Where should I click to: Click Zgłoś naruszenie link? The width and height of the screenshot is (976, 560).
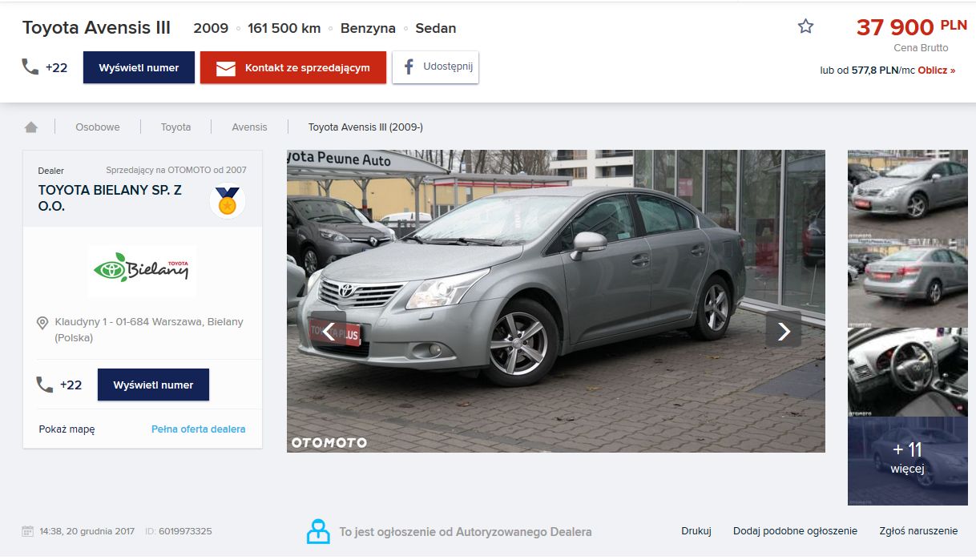click(918, 531)
